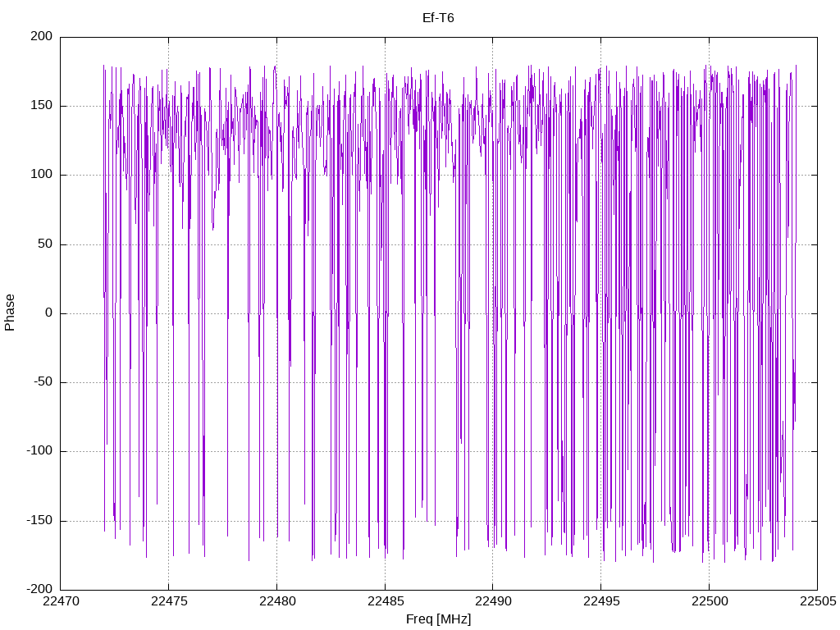Click the y-axis tick label '150'
The image size is (840, 630).
point(41,106)
